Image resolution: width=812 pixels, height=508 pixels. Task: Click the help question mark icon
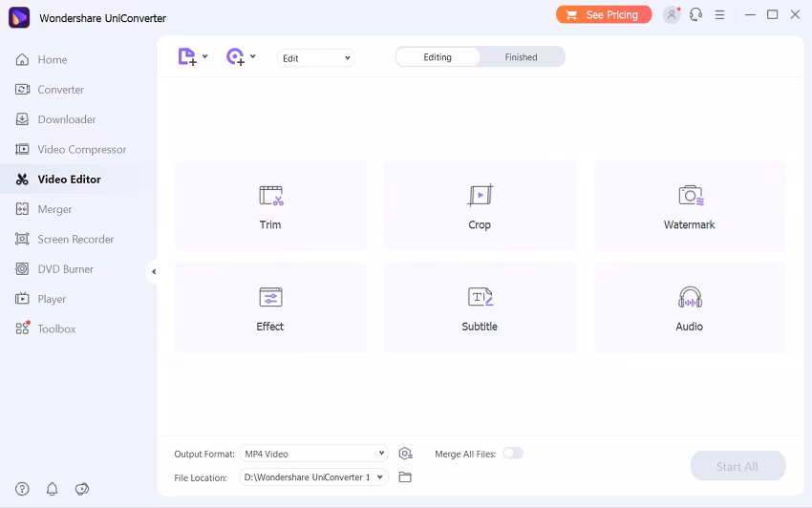coord(22,489)
